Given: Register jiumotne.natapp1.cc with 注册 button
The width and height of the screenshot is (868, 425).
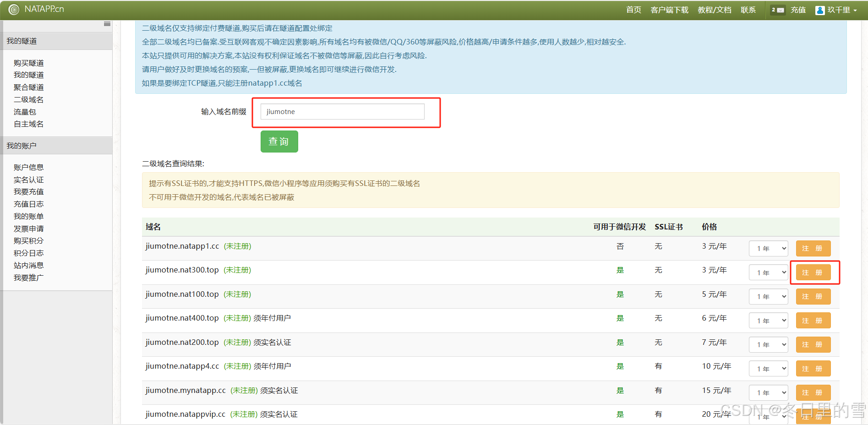Looking at the screenshot, I should pos(813,249).
